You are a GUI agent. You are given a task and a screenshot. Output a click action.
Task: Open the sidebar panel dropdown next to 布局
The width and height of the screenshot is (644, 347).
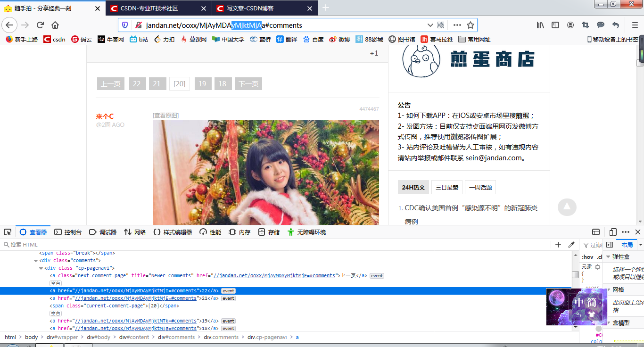641,245
